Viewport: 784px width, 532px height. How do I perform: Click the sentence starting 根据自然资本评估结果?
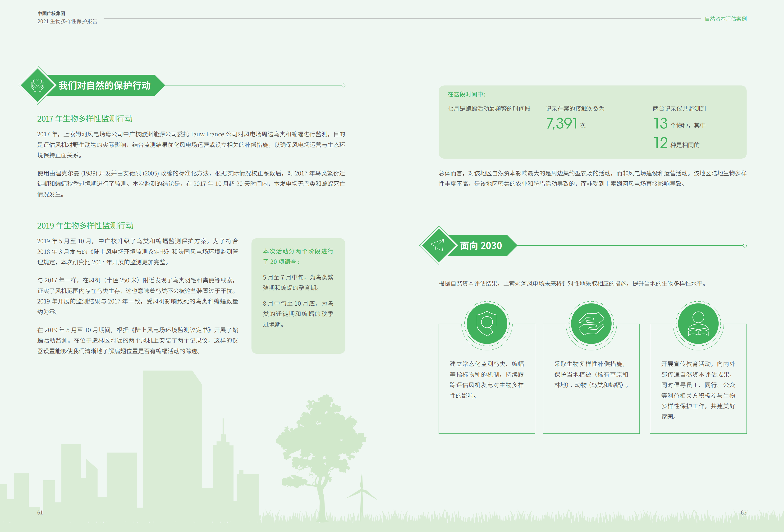tap(573, 283)
